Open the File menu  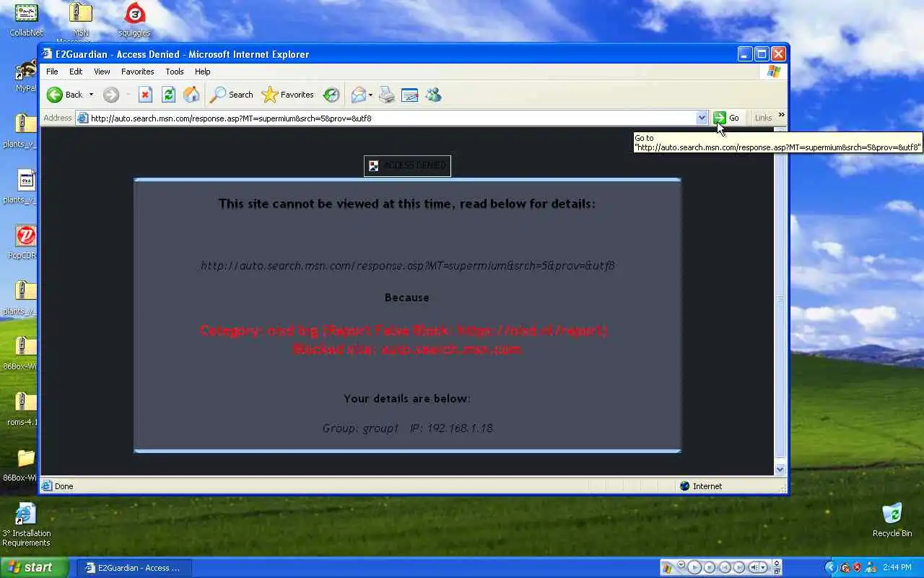click(x=52, y=72)
